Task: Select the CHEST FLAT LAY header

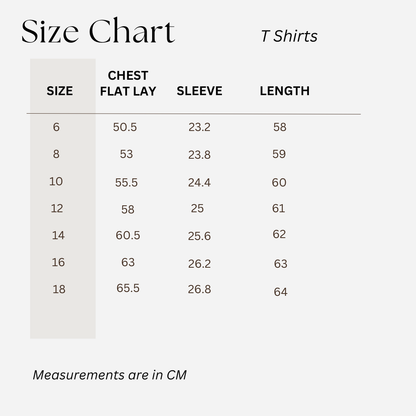Action: click(x=128, y=83)
